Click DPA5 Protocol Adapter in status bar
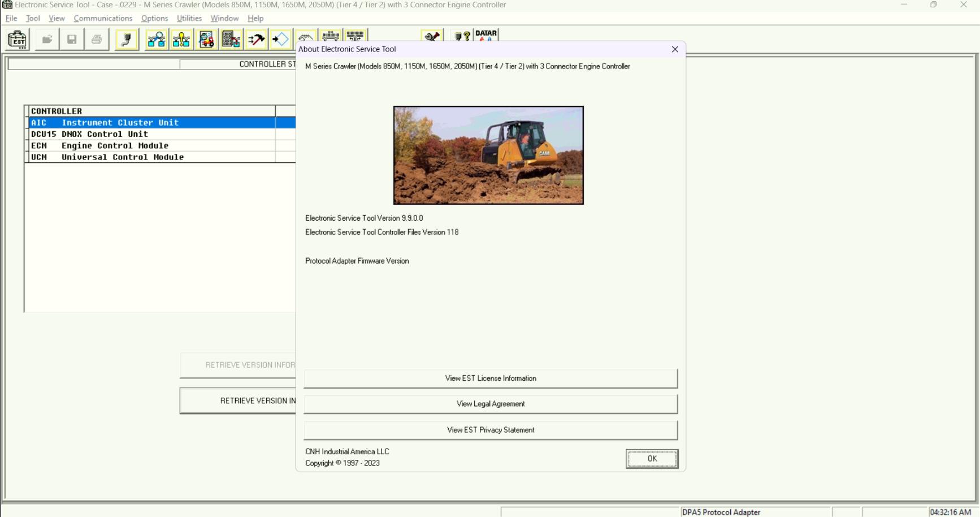 (721, 512)
